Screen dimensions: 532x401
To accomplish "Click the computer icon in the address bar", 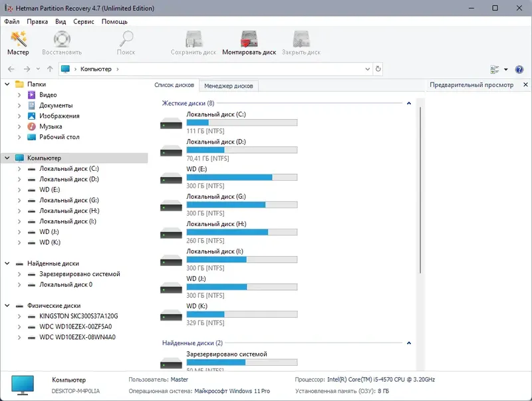I will point(65,69).
